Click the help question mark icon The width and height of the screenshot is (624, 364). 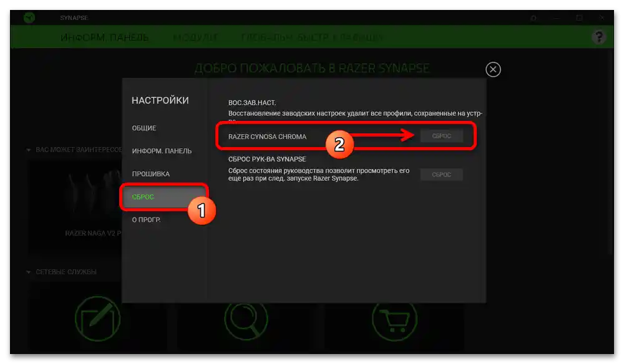click(598, 37)
